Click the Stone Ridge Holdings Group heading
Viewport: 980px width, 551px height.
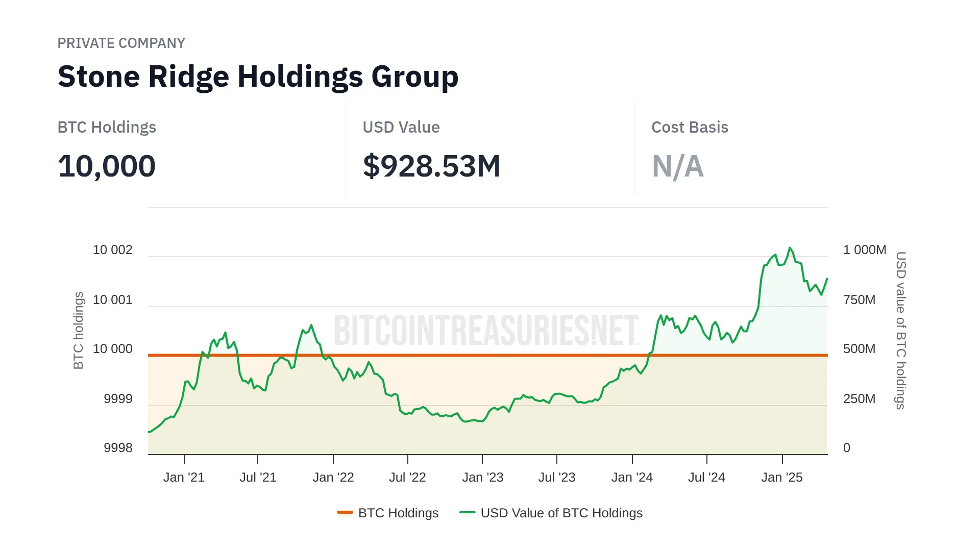click(258, 77)
